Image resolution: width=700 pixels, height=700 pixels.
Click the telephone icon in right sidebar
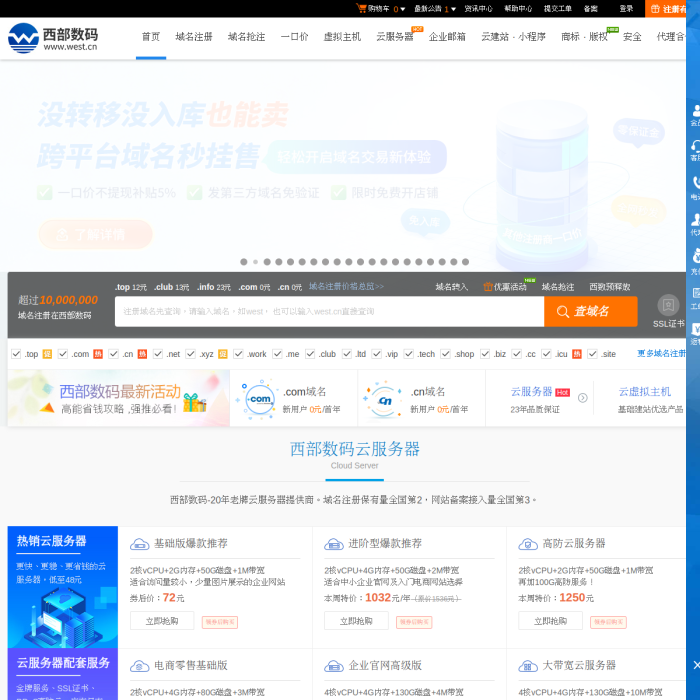pyautogui.click(x=696, y=183)
